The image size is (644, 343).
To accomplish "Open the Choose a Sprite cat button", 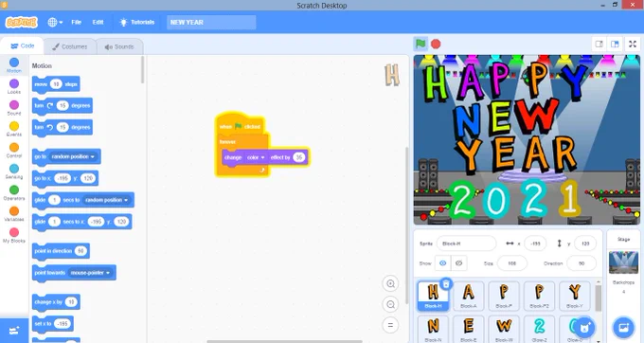I will pyautogui.click(x=583, y=328).
